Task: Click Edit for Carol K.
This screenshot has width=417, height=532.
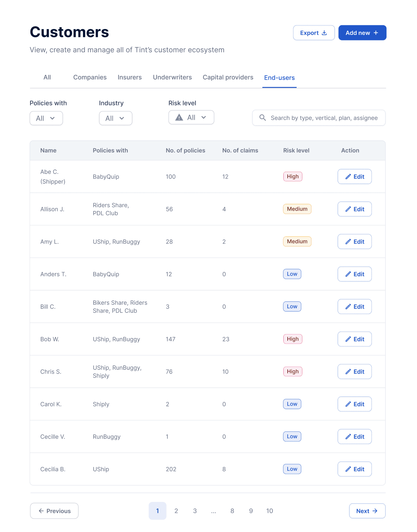Action: point(354,404)
